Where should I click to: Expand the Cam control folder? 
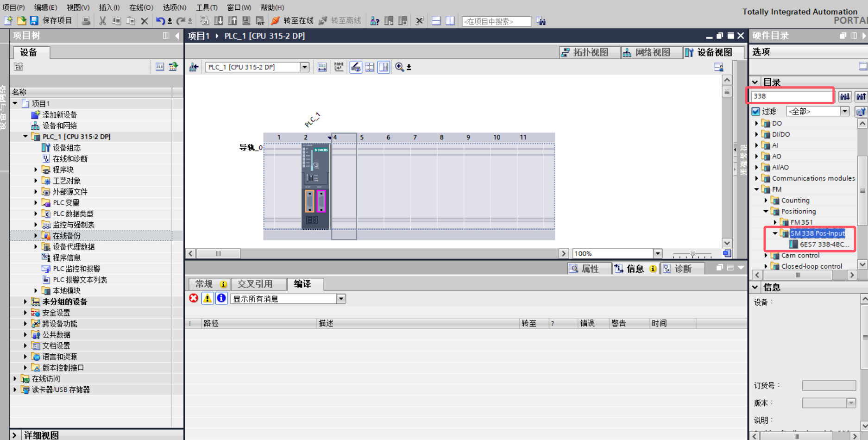coord(766,255)
